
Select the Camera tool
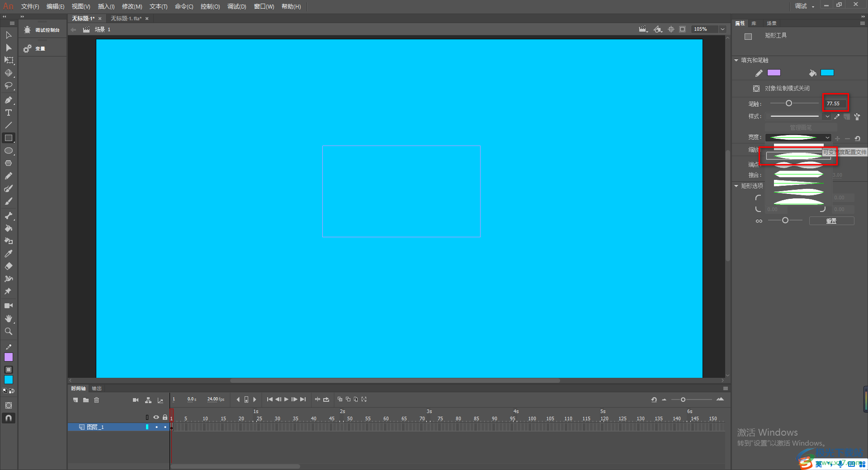pos(9,306)
